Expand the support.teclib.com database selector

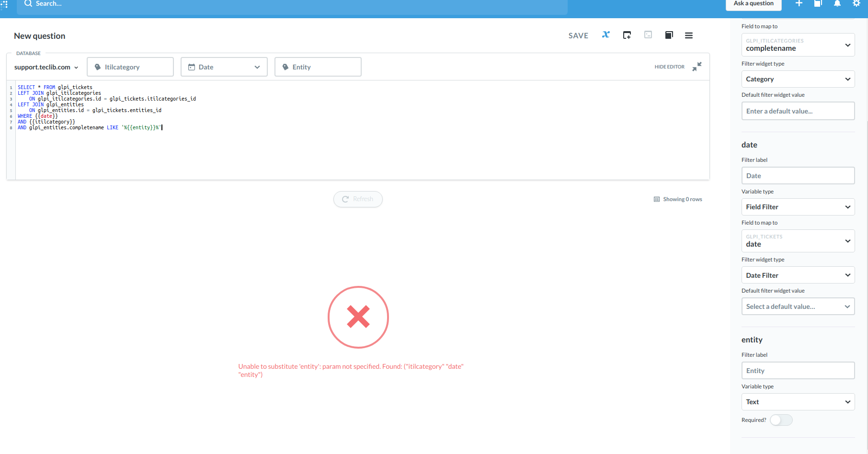46,67
